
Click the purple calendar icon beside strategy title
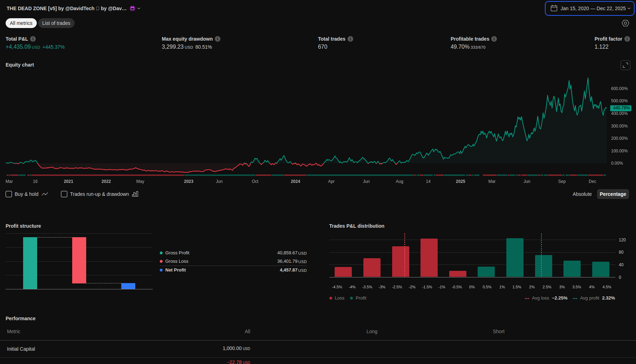click(x=132, y=8)
